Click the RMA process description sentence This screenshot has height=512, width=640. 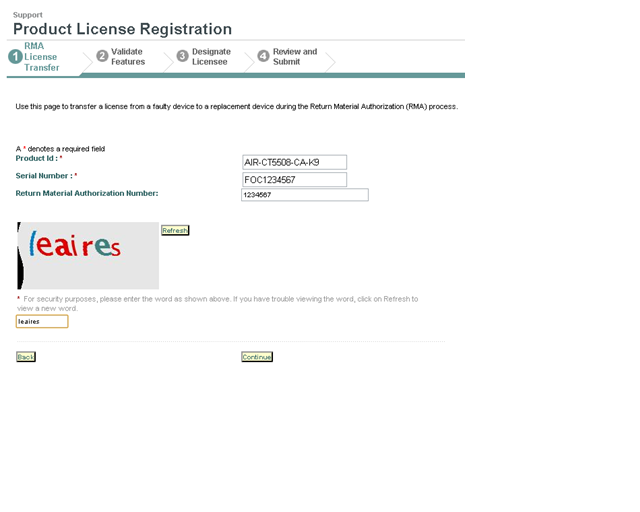237,107
